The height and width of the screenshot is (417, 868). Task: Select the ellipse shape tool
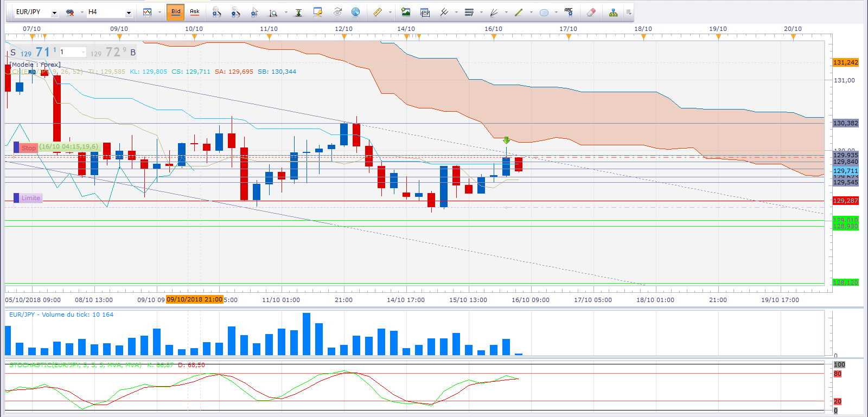tap(544, 12)
